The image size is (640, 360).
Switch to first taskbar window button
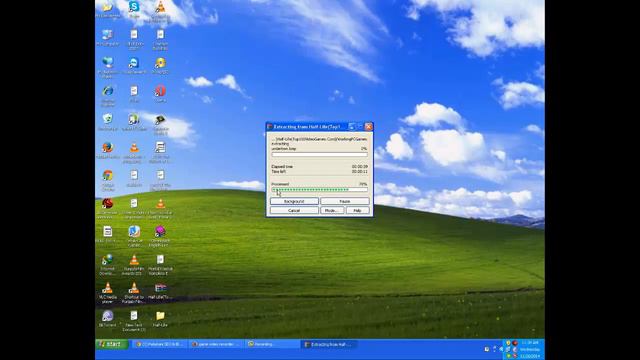(x=161, y=344)
